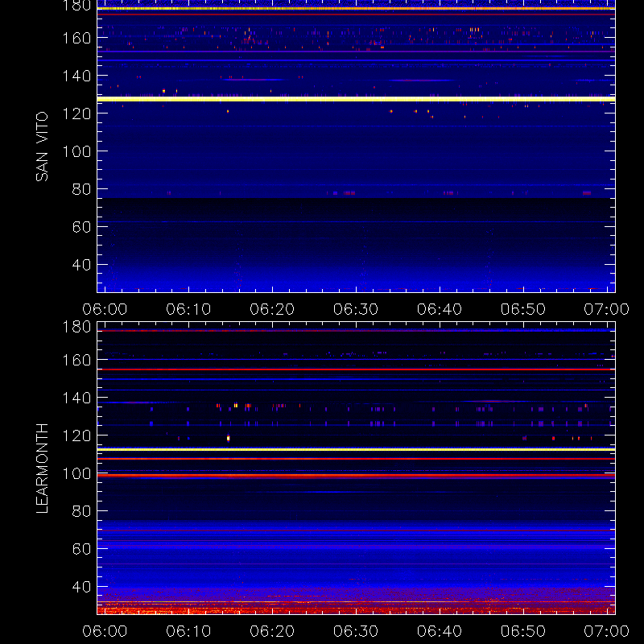
Task: Select 06:00 time label under San Vito plot
Action: [105, 309]
